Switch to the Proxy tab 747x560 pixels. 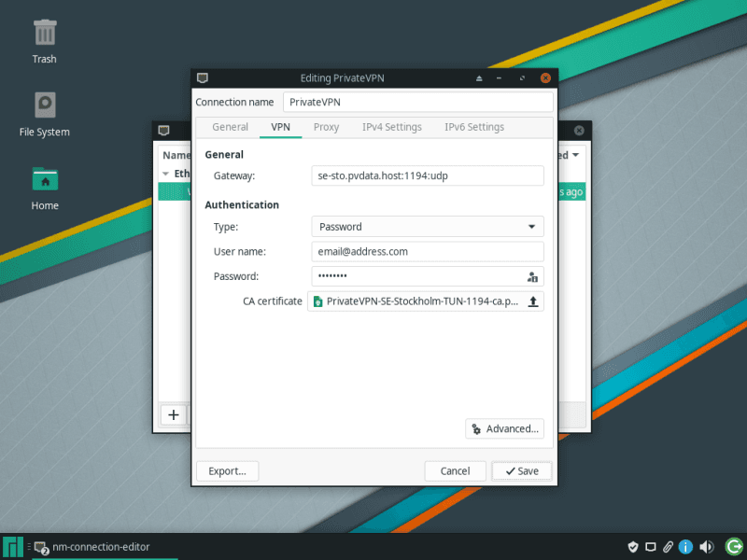pyautogui.click(x=326, y=127)
